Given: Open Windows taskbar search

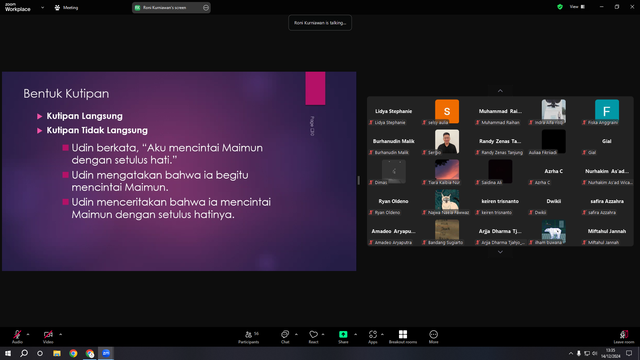Looking at the screenshot, I should (24, 353).
